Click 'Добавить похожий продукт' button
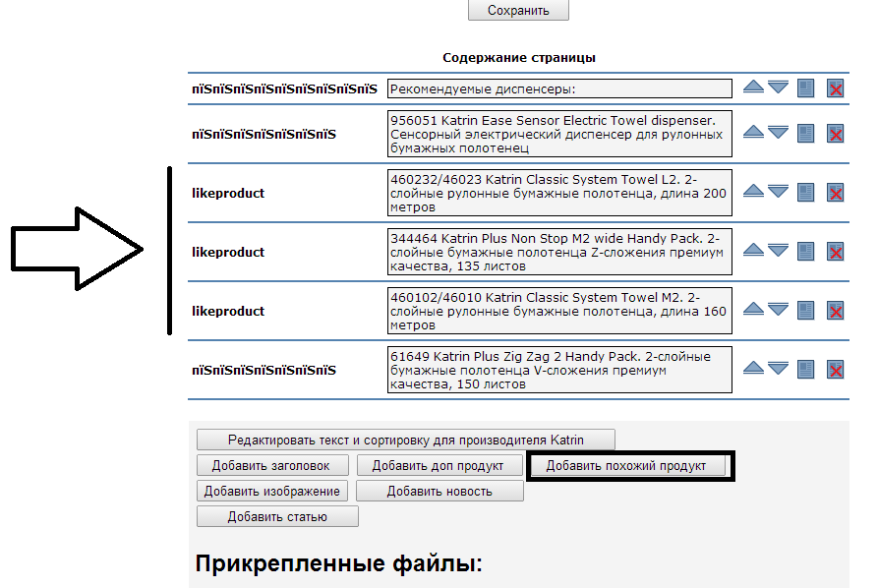Viewport: 878px width, 588px height. coord(627,465)
